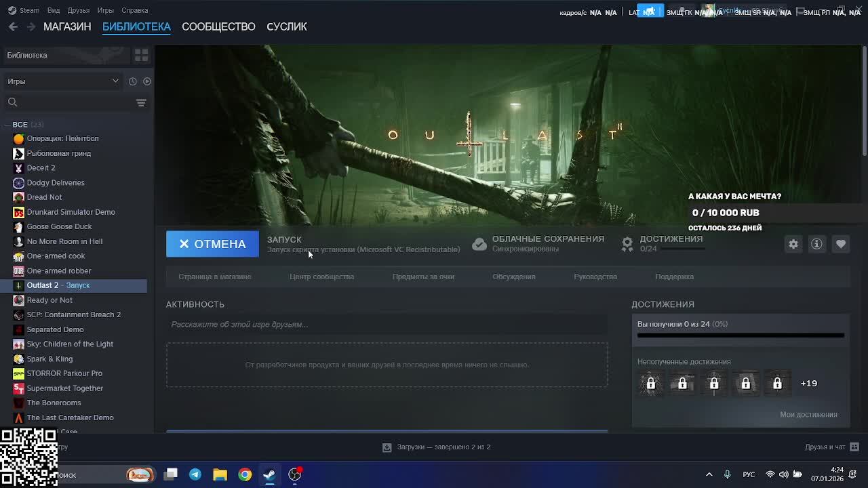Open Support link
This screenshot has width=868, height=488.
(x=675, y=277)
